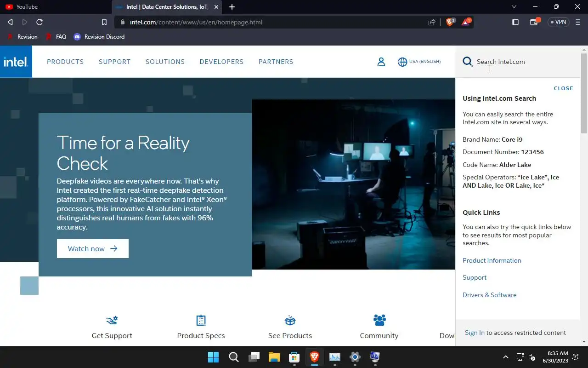Open the Brave Wallet icon

tap(534, 22)
